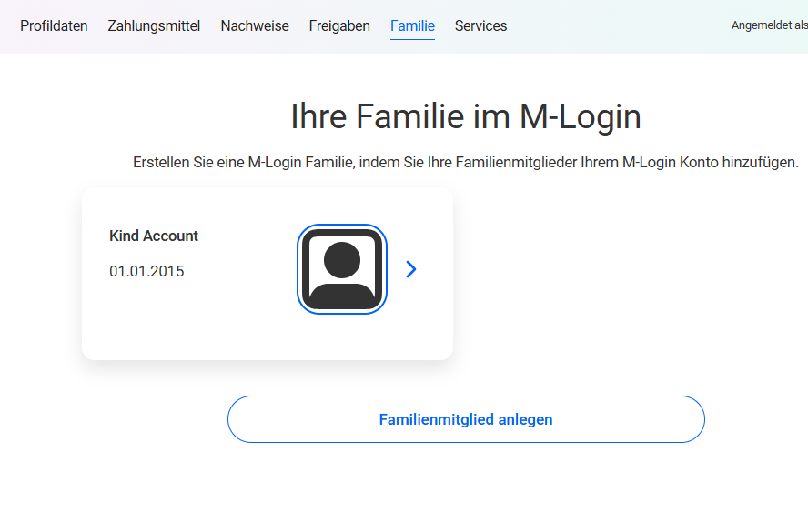Click header bar gap right of Services
The height and width of the screenshot is (532, 808).
(x=619, y=26)
